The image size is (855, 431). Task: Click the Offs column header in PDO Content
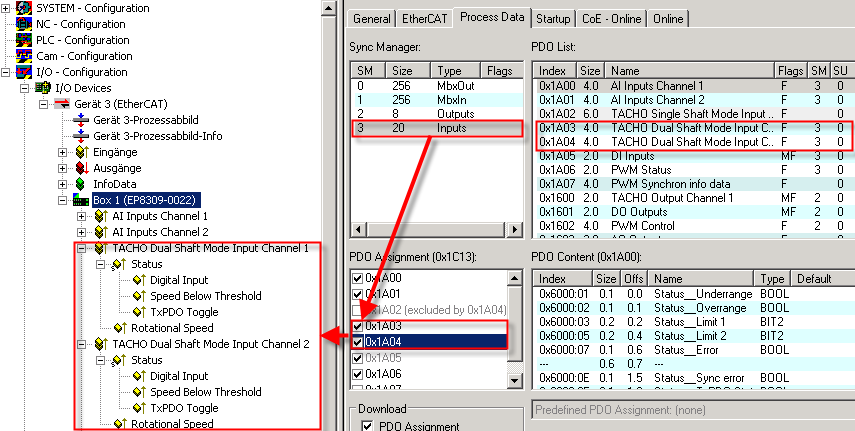(x=634, y=278)
